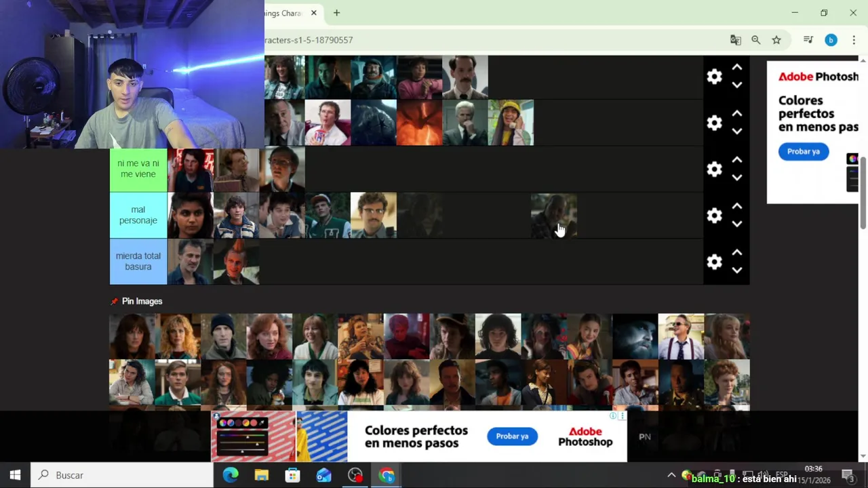Open the Chrome three-dot menu
The height and width of the screenshot is (488, 868).
(854, 40)
